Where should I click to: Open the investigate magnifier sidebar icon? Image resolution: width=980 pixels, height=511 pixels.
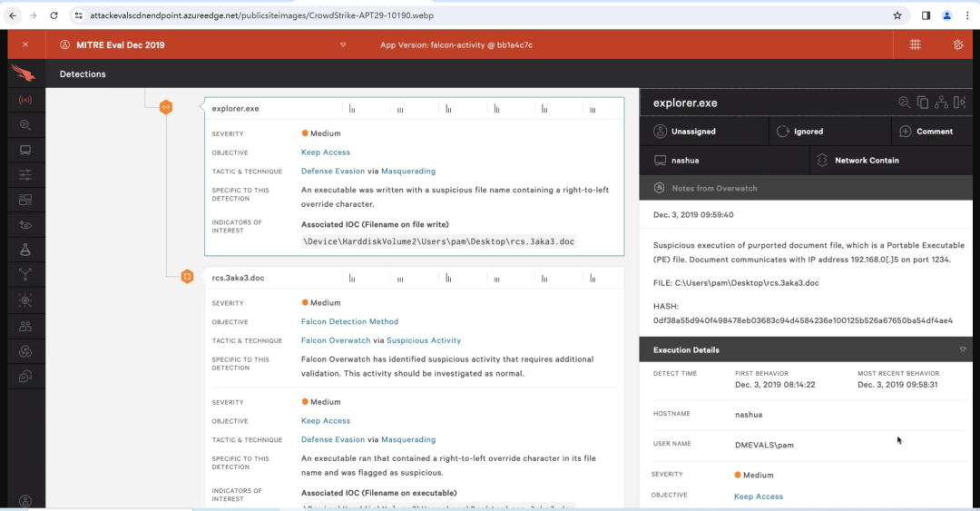tap(25, 125)
